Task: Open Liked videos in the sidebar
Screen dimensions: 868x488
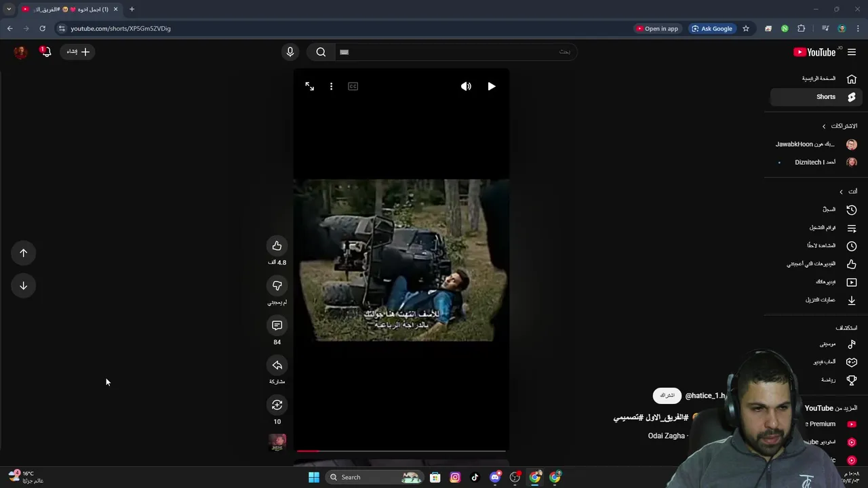Action: [816, 264]
